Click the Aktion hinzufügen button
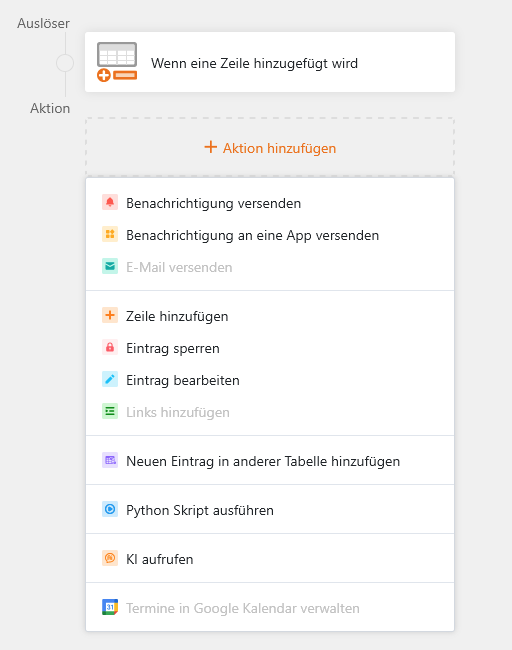512x650 pixels. pyautogui.click(x=270, y=148)
